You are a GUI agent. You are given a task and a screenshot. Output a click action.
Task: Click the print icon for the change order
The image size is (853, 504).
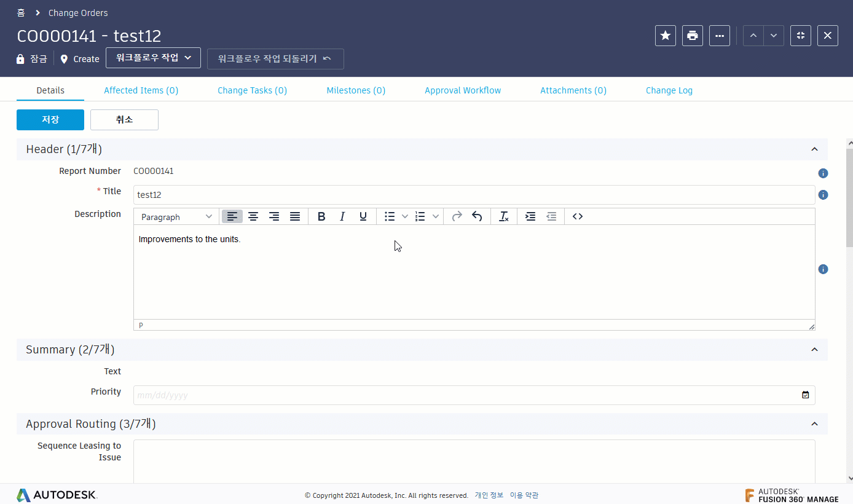[x=692, y=35]
